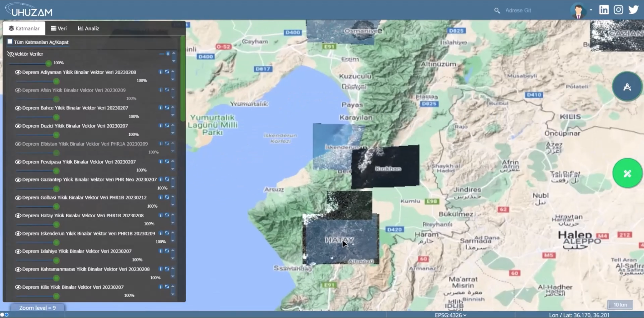Open info for Deprem Hatay layer
Image resolution: width=644 pixels, height=318 pixels.
coord(161,215)
